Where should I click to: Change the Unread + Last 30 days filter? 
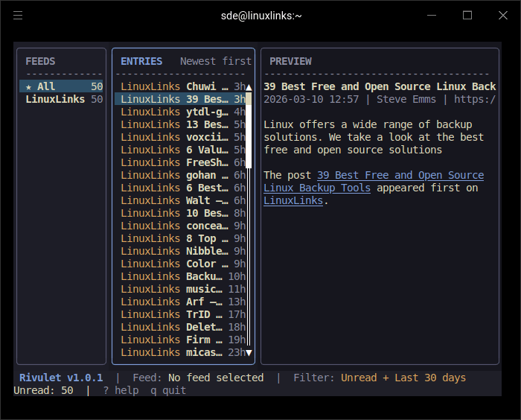403,378
